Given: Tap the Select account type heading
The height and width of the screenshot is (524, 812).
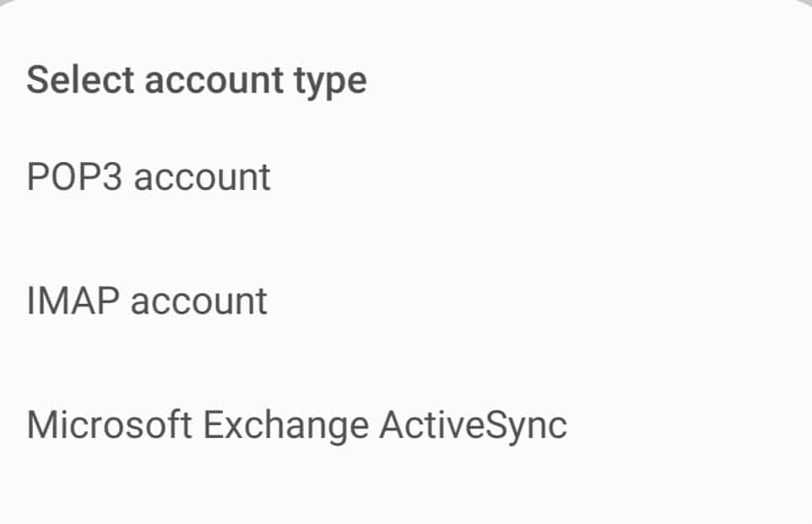Looking at the screenshot, I should (197, 80).
